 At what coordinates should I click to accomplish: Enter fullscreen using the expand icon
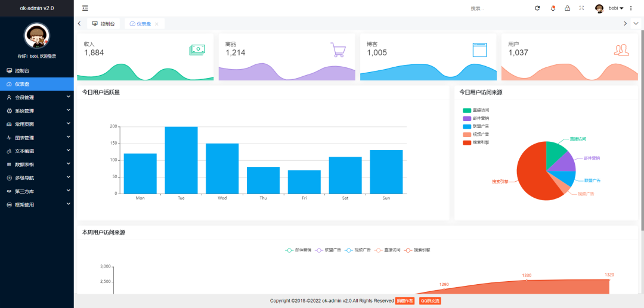click(581, 8)
